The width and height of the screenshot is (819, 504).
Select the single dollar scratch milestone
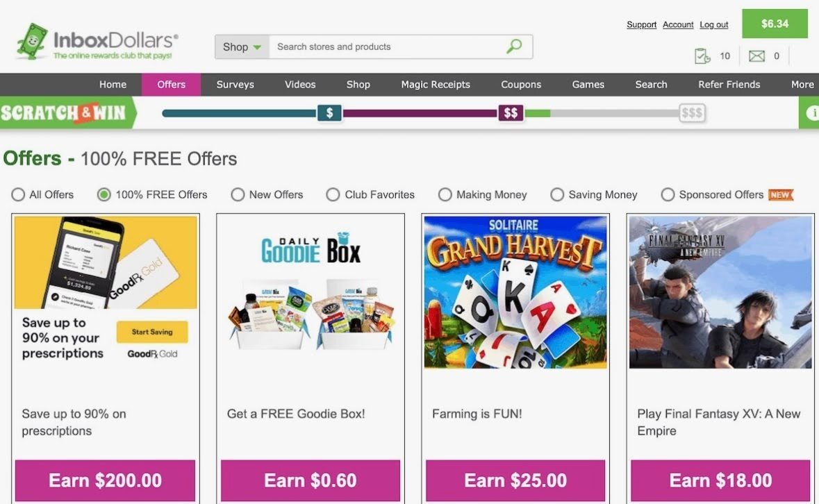click(329, 112)
